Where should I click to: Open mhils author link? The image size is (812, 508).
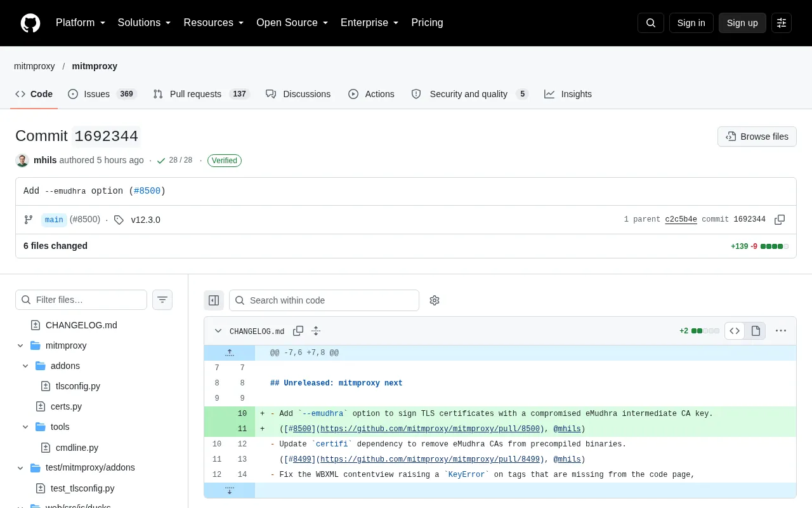[45, 160]
